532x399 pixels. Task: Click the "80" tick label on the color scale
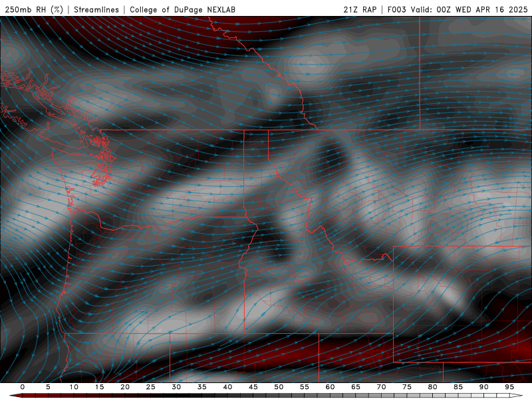click(432, 387)
